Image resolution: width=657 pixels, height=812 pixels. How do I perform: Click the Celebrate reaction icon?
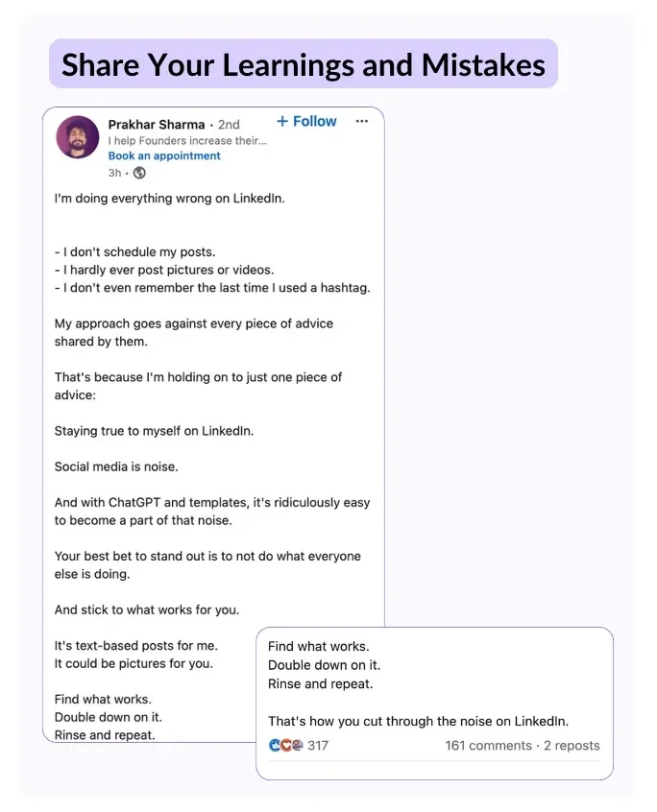tap(297, 745)
